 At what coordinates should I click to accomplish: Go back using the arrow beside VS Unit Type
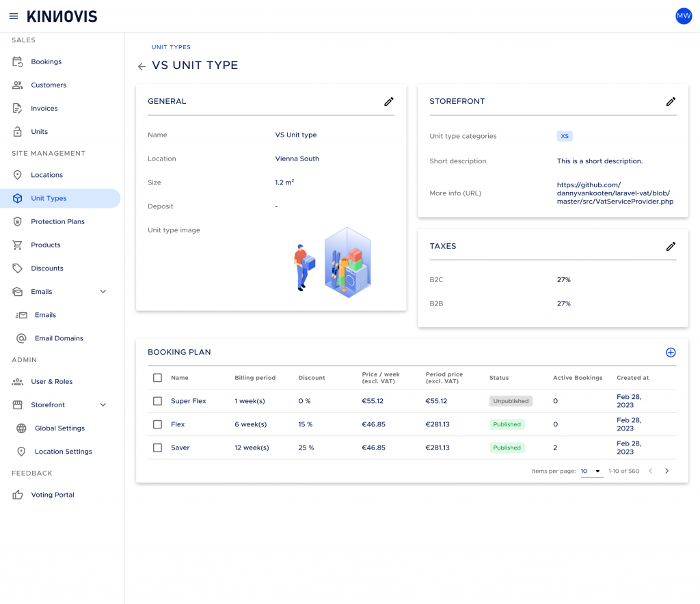[x=142, y=66]
